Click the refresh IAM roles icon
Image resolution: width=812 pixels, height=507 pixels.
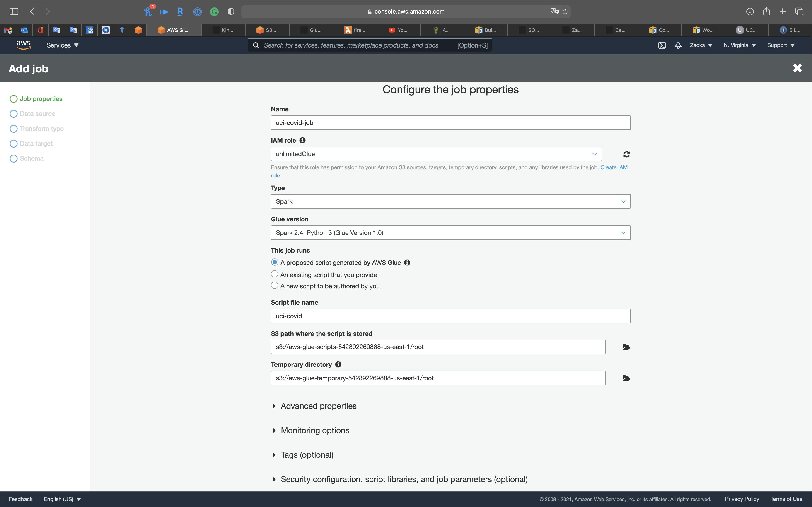coord(626,154)
